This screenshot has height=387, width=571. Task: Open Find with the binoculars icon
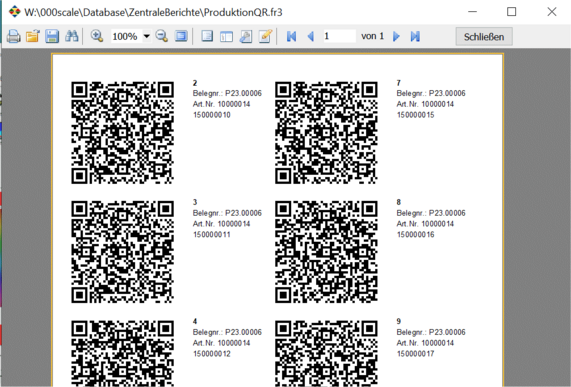tap(71, 36)
